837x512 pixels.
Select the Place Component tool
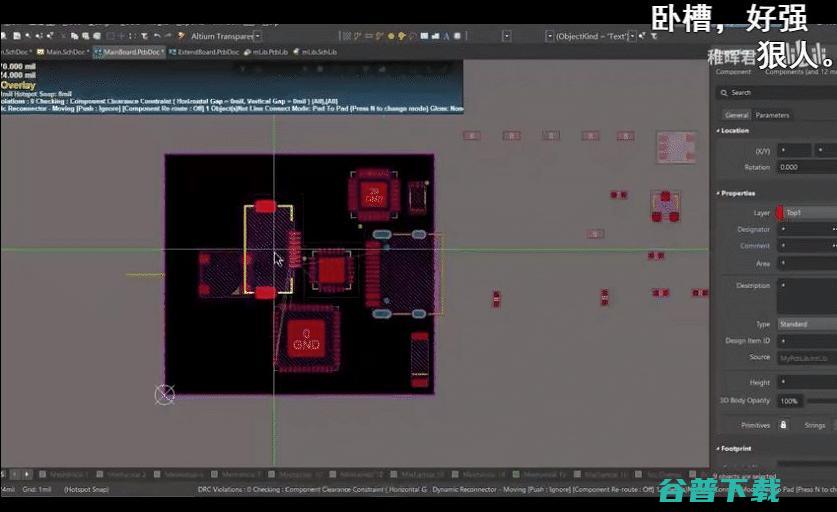(x=457, y=36)
